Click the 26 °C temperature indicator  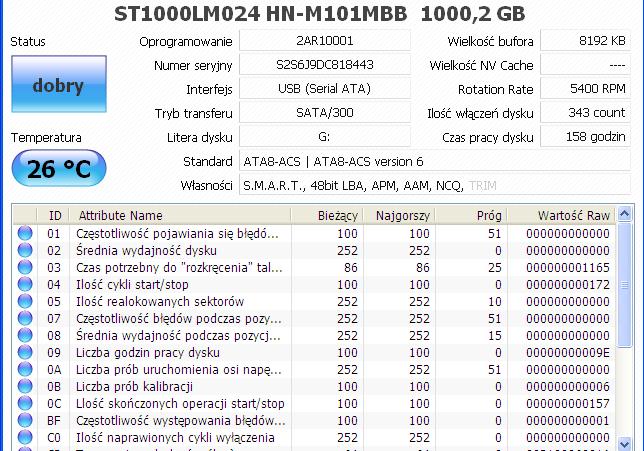click(x=59, y=168)
